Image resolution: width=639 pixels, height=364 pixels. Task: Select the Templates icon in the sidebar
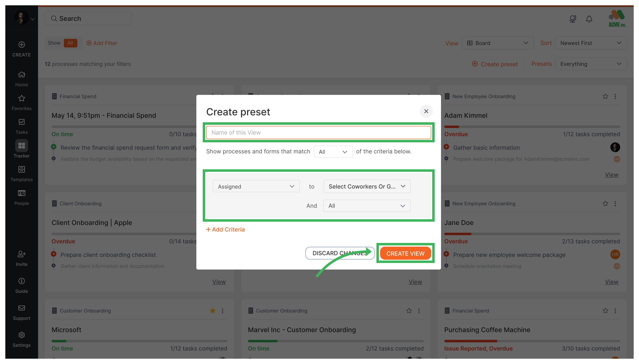click(21, 173)
